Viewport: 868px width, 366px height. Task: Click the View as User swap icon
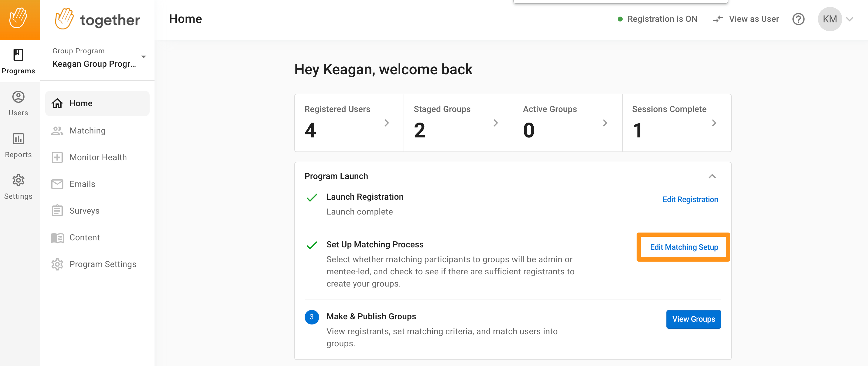tap(718, 19)
